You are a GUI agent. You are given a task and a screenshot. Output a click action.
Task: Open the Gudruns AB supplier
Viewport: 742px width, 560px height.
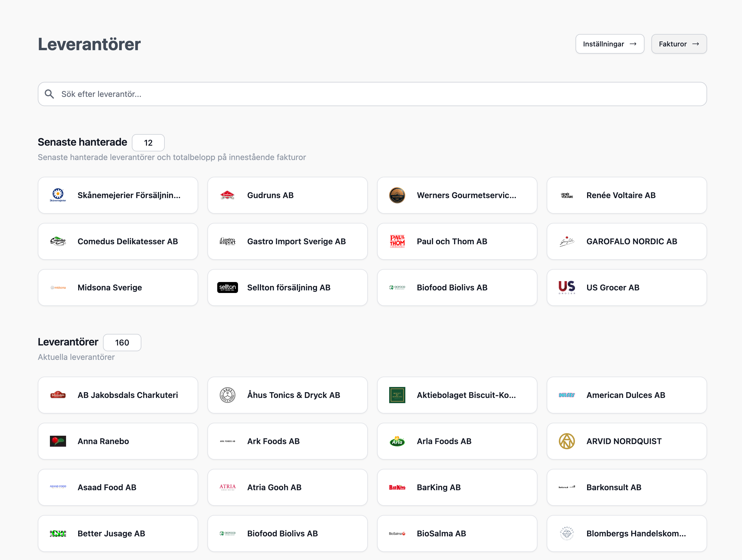coord(287,195)
